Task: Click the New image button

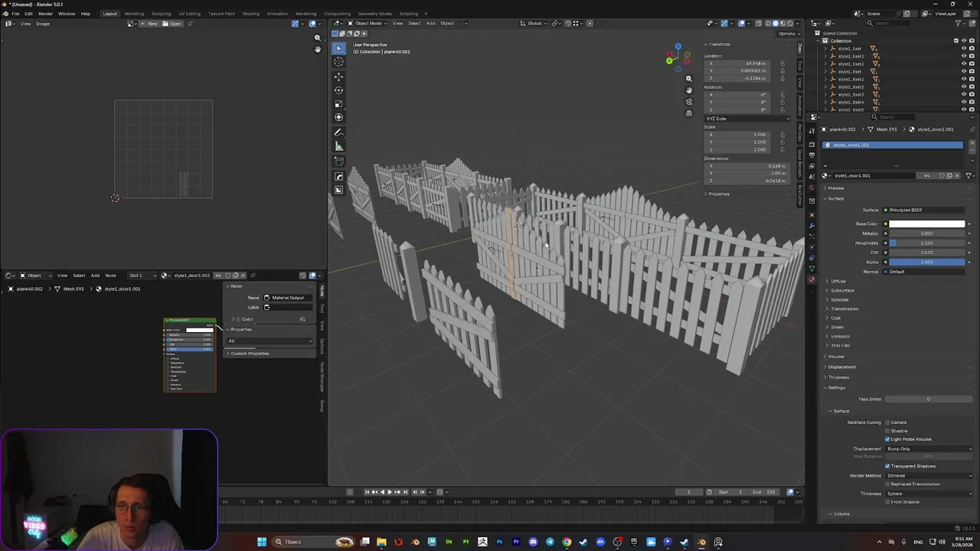Action: [x=149, y=24]
